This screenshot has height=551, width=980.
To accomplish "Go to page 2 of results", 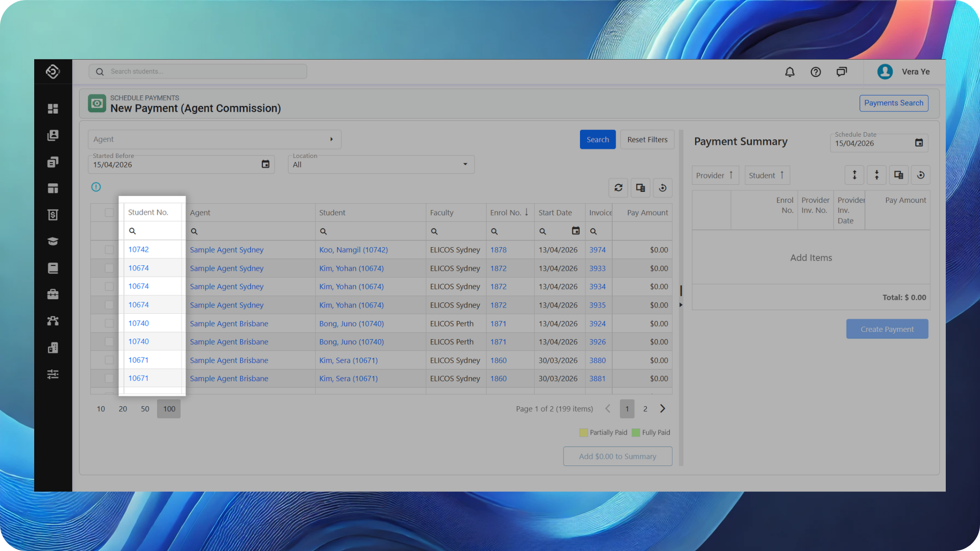I will [645, 409].
